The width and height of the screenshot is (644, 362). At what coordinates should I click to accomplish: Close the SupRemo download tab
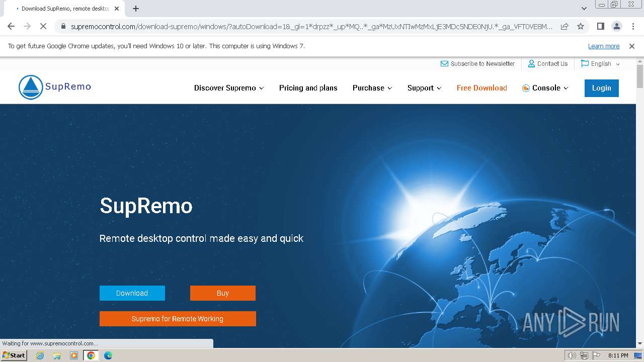point(116,9)
